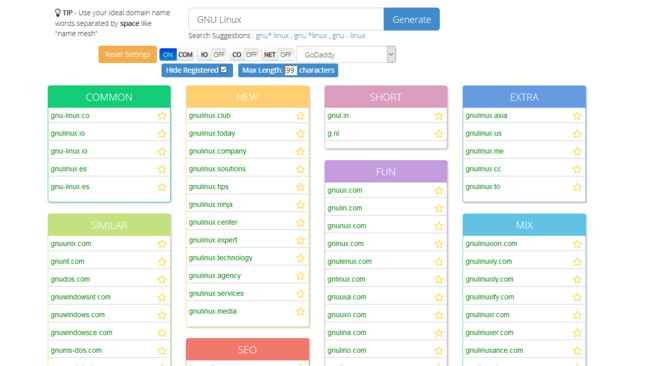The image size is (650, 366).
Task: Select gnulinuxly.com domain name
Action: (x=488, y=262)
